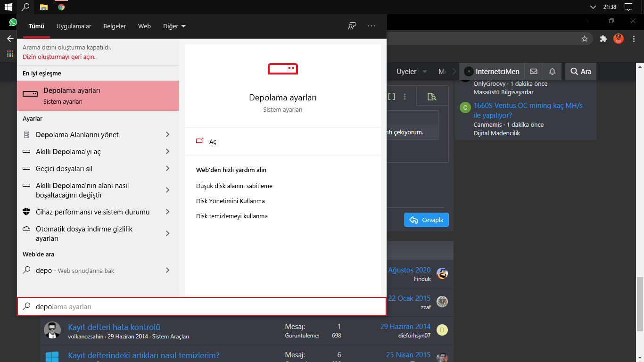The image size is (644, 362).
Task: Click the Masaüstü Bilgisayarlar category text
Action: click(504, 92)
